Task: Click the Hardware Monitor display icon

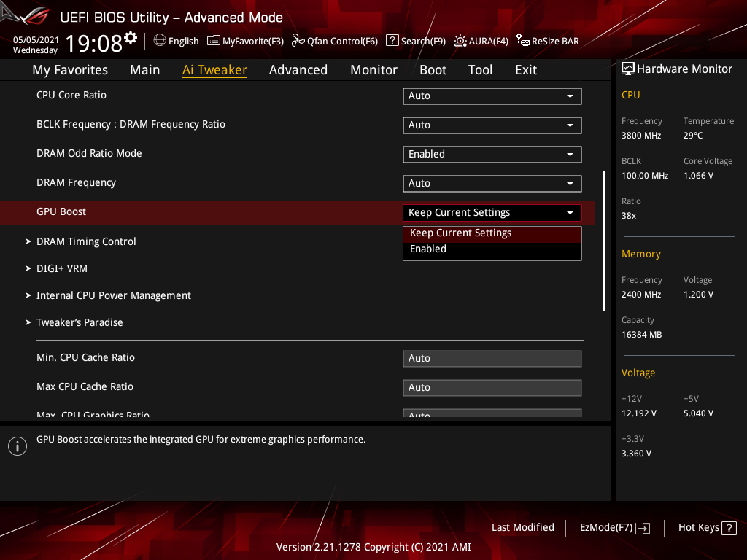Action: (x=628, y=69)
